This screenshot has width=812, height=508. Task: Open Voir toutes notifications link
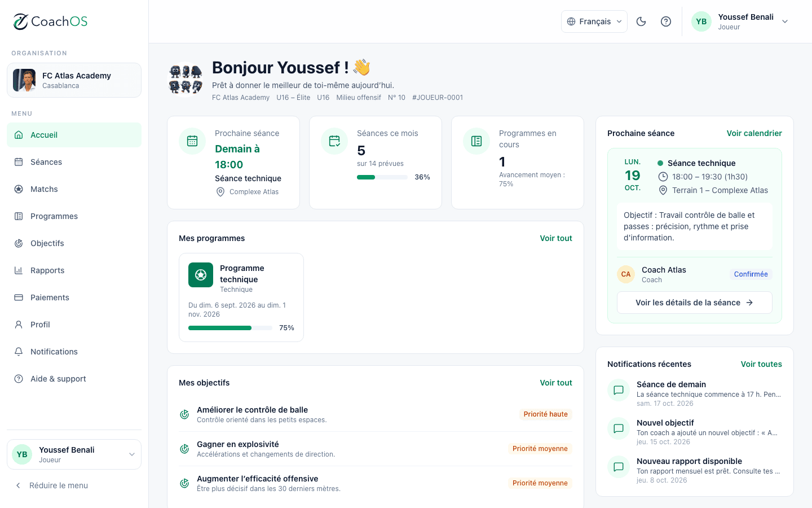click(x=761, y=364)
